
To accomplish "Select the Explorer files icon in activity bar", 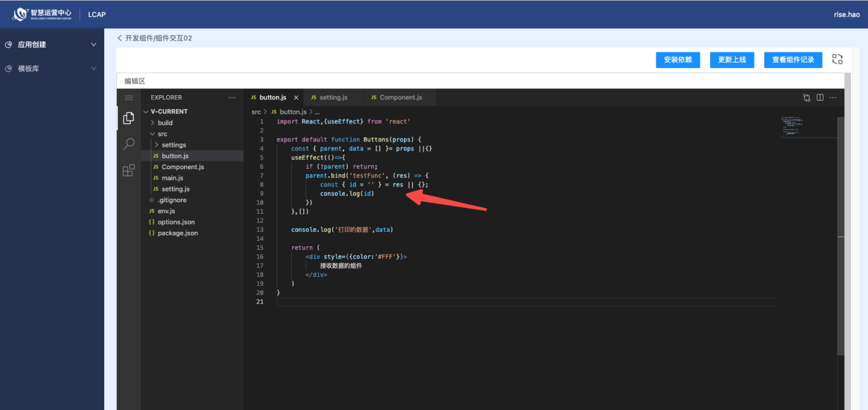I will click(128, 118).
